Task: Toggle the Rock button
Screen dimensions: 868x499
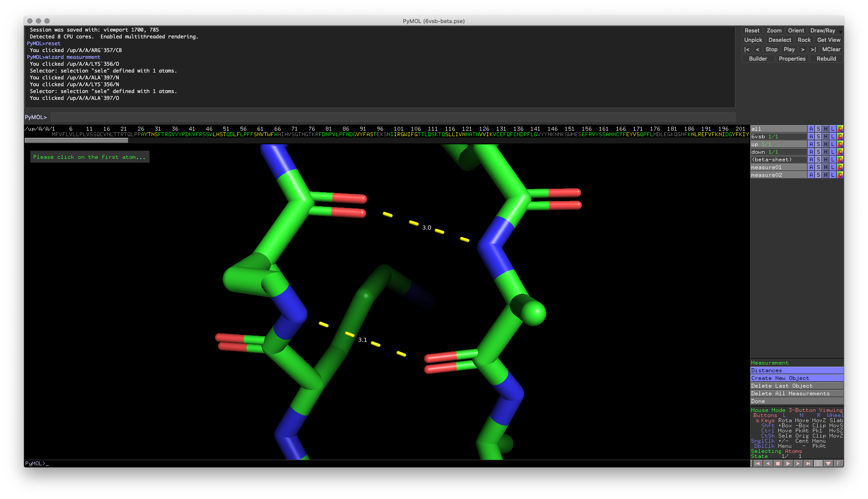Action: (804, 40)
